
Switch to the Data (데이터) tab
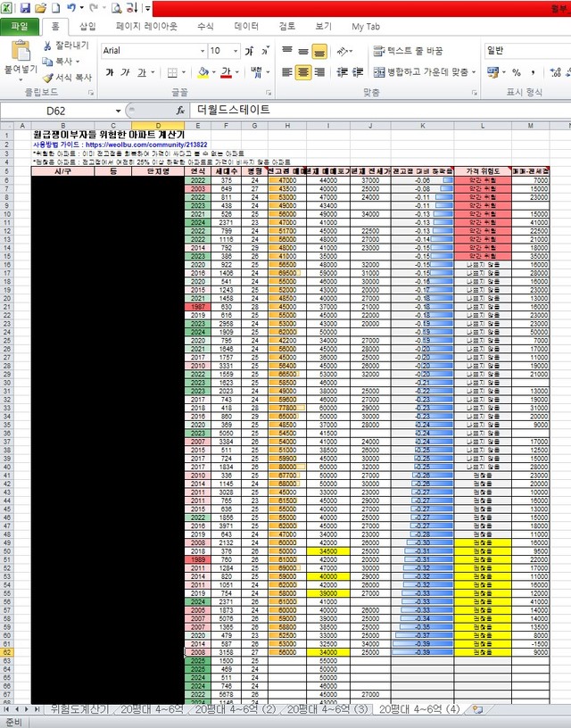246,27
